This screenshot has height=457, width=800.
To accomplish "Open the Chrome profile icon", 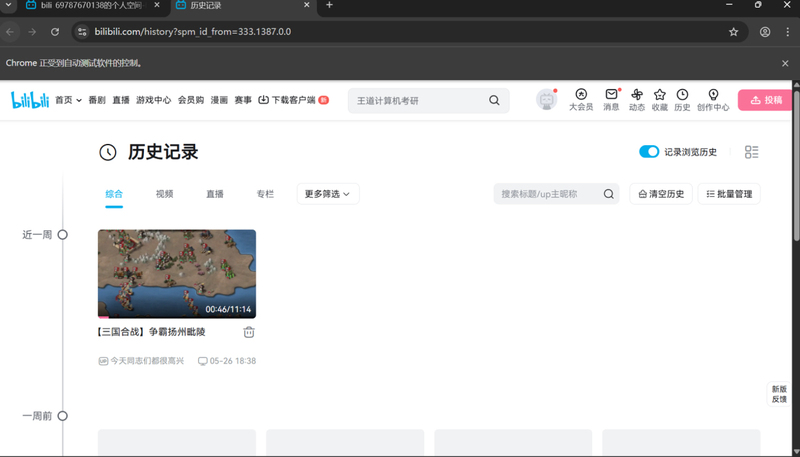I will (765, 32).
